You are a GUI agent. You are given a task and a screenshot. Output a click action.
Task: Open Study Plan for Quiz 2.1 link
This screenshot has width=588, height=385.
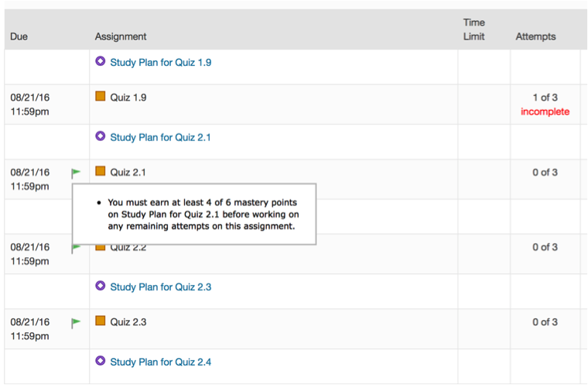pyautogui.click(x=161, y=137)
